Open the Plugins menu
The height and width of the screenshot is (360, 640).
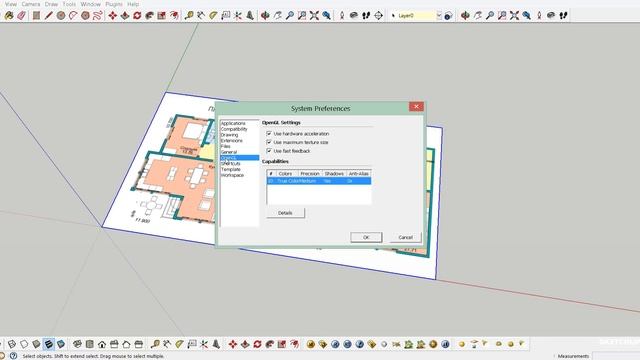click(x=113, y=4)
